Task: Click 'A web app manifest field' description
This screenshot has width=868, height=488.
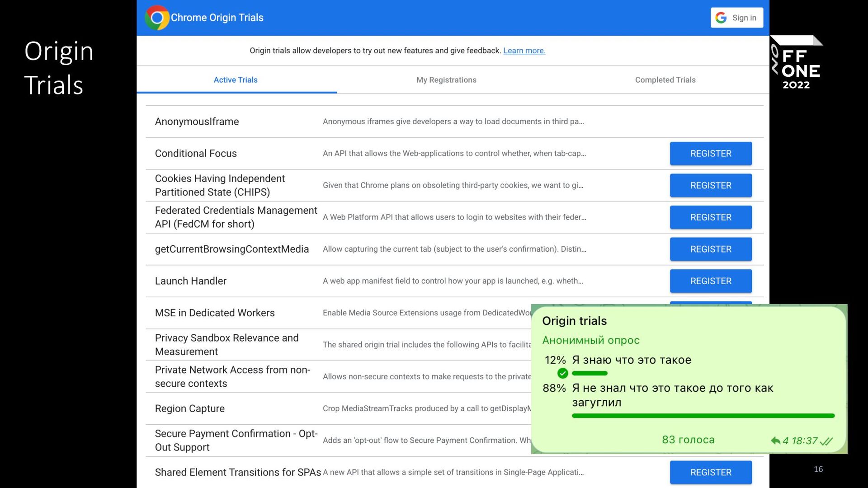Action: [x=453, y=281]
